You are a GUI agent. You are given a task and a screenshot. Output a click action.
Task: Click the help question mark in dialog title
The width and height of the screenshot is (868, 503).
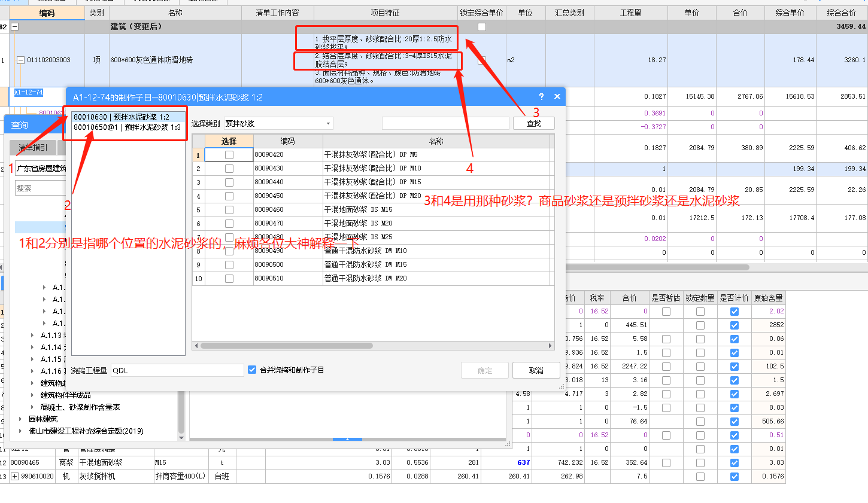pos(541,96)
